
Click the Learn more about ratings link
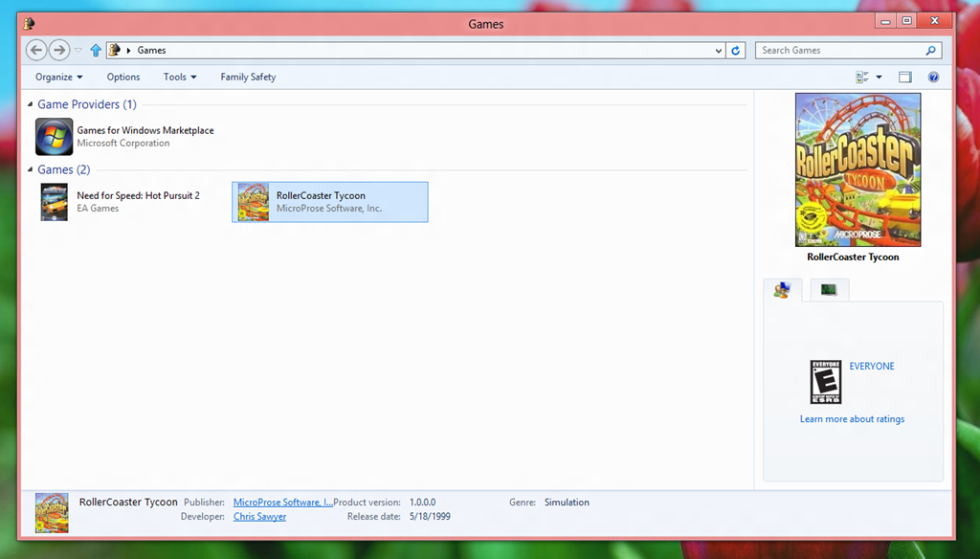(852, 419)
